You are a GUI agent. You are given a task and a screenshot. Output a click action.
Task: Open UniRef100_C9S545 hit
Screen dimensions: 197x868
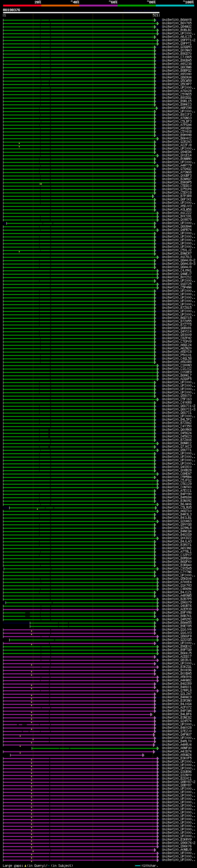pos(177,568)
